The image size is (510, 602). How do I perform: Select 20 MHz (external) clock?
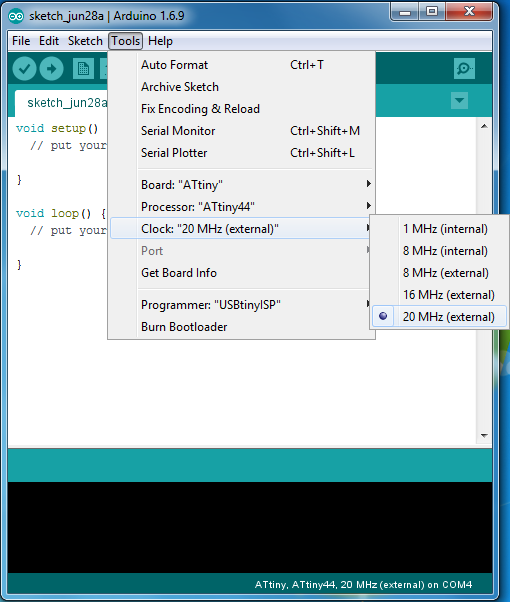coord(439,317)
